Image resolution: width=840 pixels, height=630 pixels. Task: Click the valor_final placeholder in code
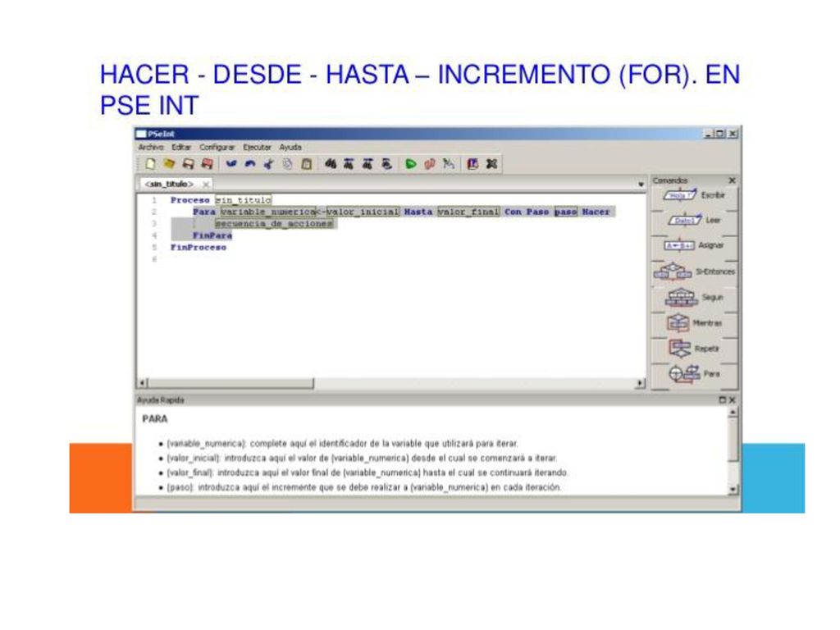[468, 212]
